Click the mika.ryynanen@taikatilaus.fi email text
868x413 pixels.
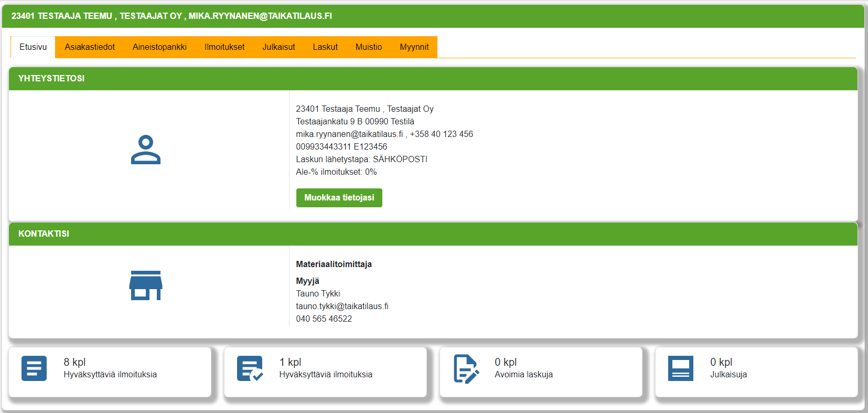349,134
